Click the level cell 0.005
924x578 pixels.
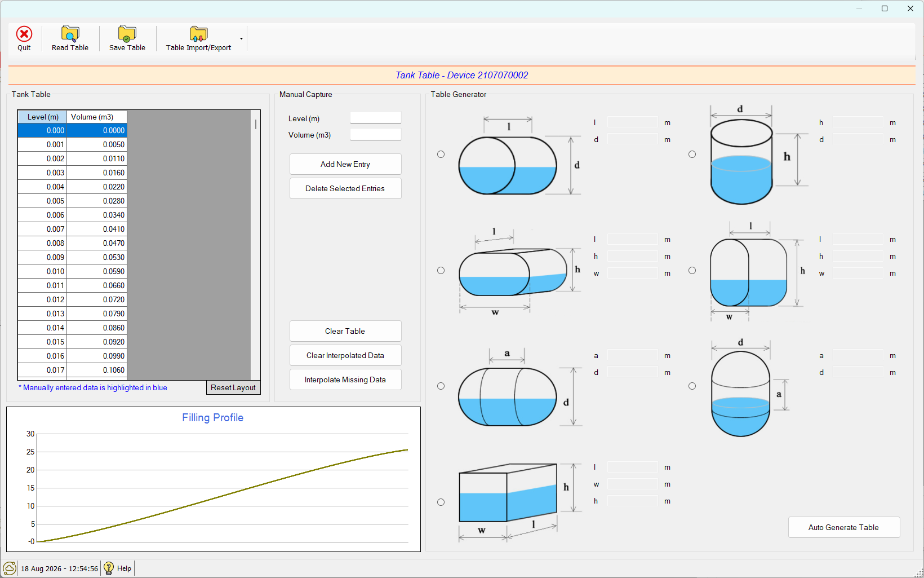point(42,201)
